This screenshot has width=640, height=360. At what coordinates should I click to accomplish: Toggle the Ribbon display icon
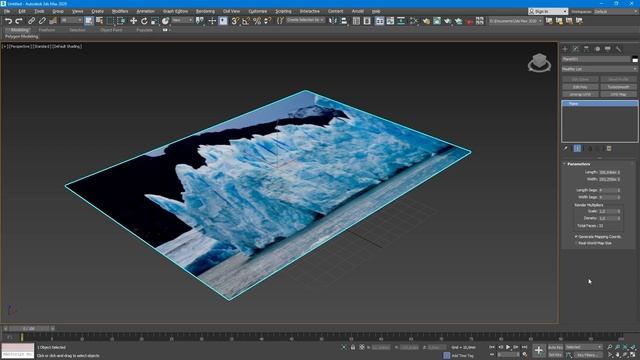[380, 21]
